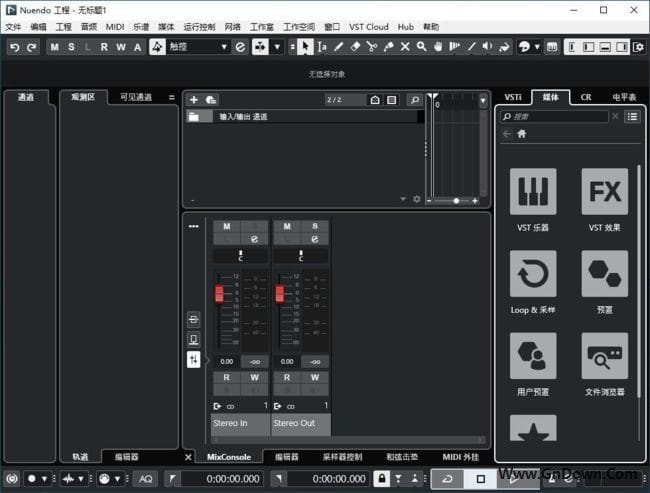The width and height of the screenshot is (650, 493).
Task: Expand the dropdown arrow after autoscroll icon
Action: 277,47
